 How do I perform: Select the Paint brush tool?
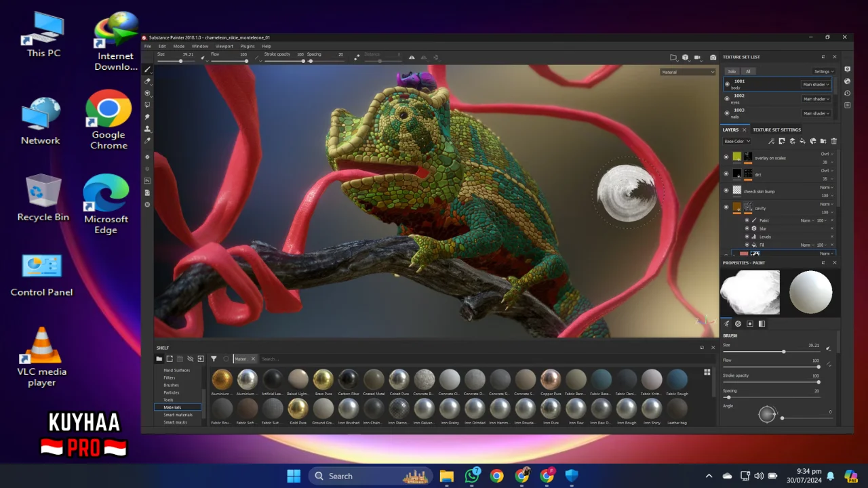147,70
